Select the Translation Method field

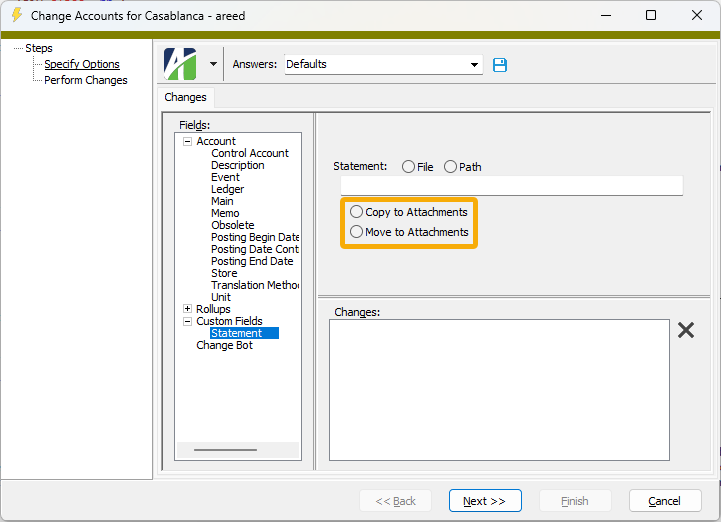coord(255,285)
